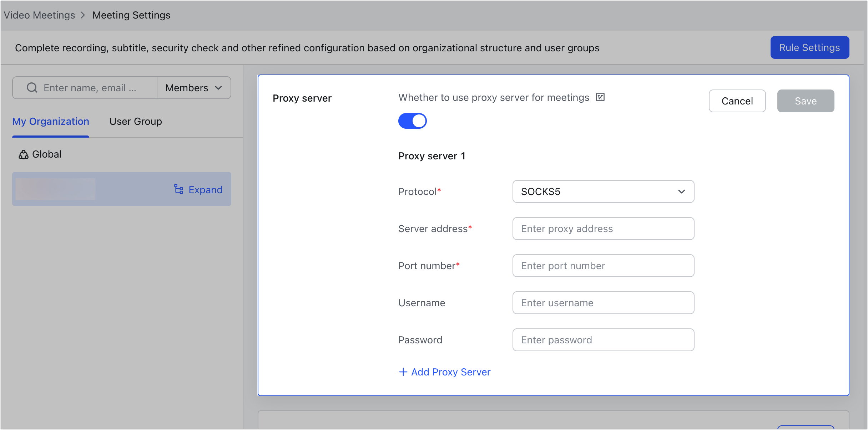Focus the Enter proxy address field

[x=603, y=229]
